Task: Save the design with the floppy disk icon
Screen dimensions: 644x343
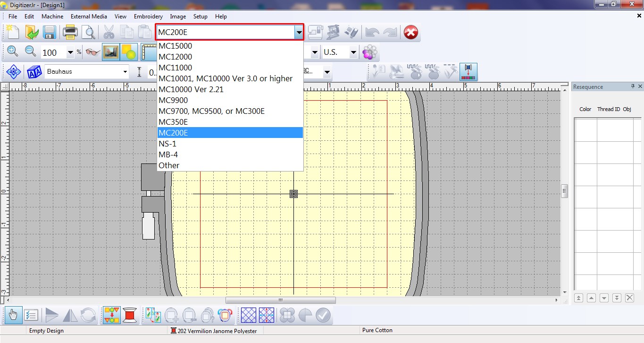Action: [x=50, y=32]
